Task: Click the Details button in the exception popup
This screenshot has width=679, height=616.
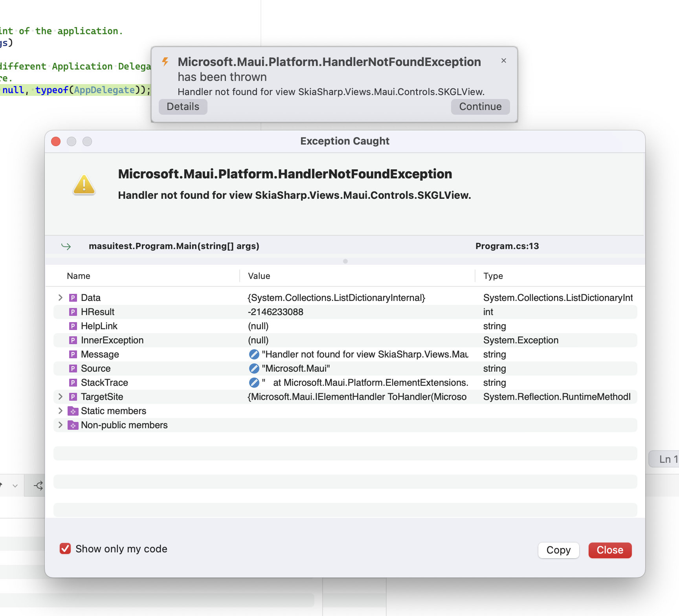Action: tap(183, 106)
